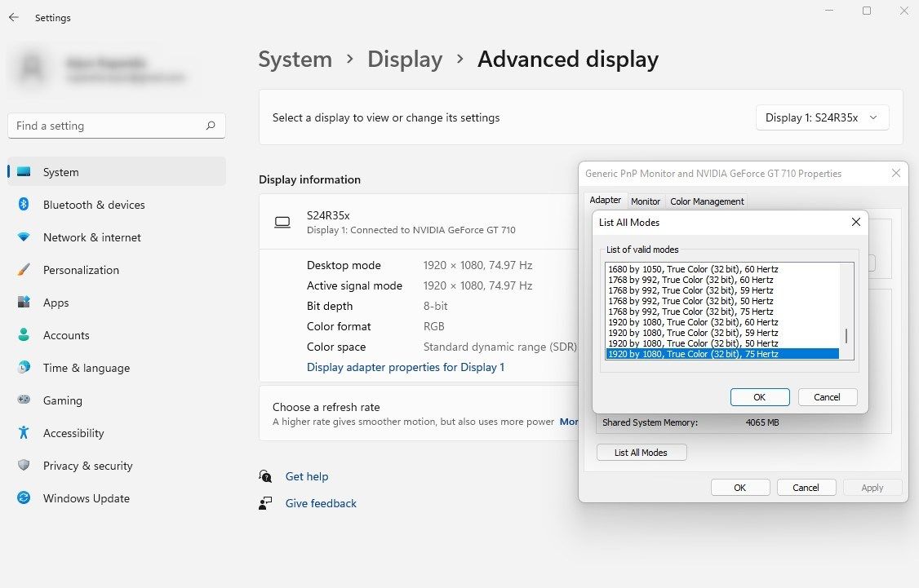Click the Give feedback icon

point(265,503)
